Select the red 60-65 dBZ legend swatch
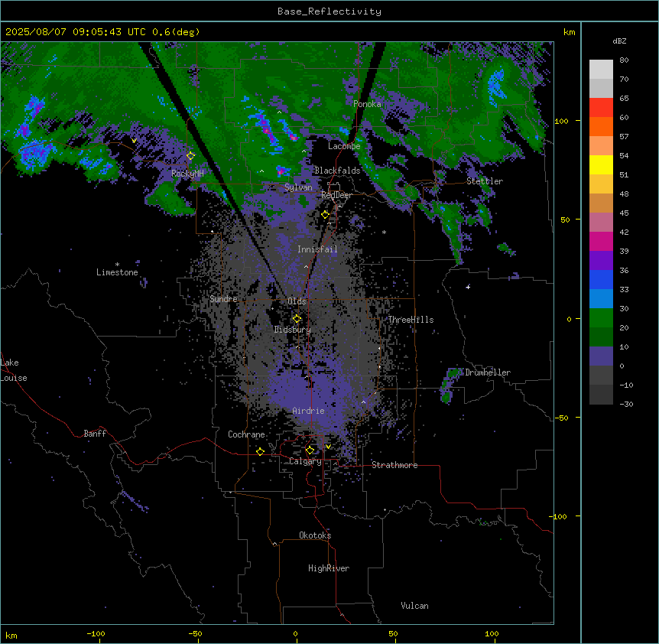 coord(601,108)
